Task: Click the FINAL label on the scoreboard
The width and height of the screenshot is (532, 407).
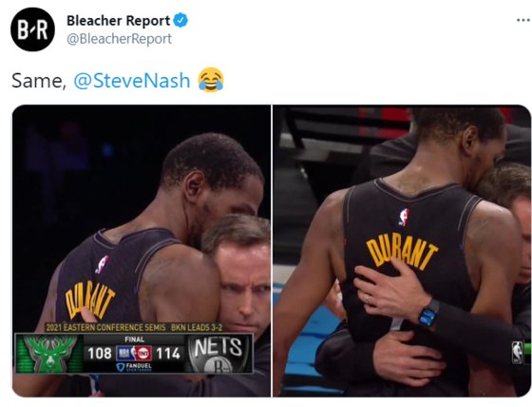Action: tap(134, 339)
